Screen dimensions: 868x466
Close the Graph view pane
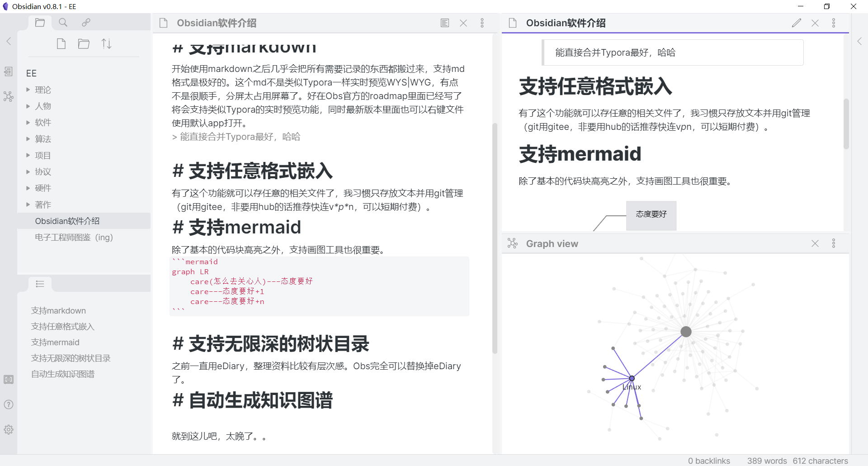click(815, 243)
